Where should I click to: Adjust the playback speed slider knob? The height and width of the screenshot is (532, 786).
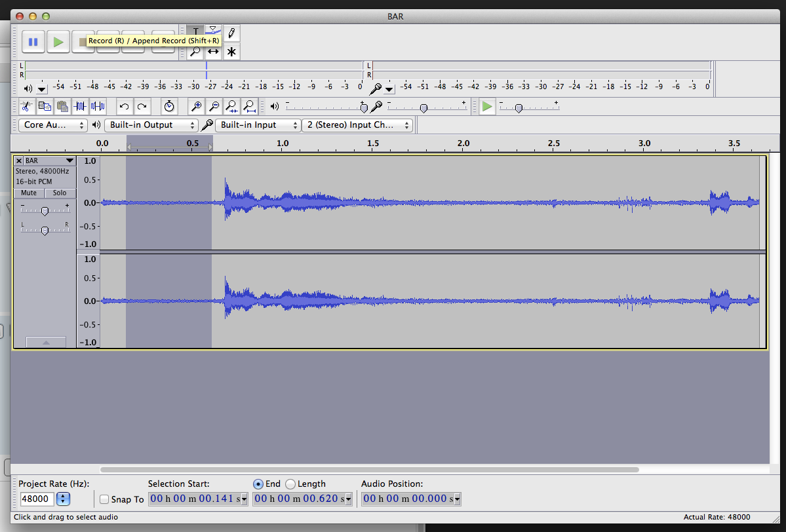519,107
